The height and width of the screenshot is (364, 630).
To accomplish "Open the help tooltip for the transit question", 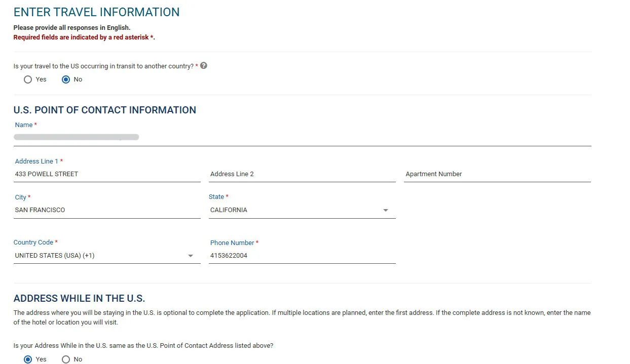I will click(203, 65).
